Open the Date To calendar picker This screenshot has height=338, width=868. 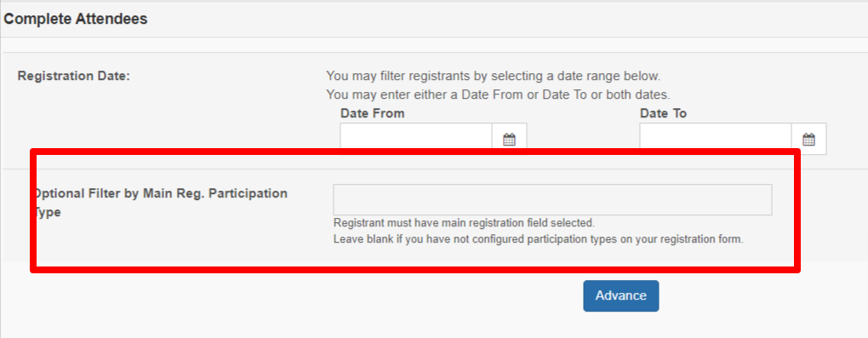pyautogui.click(x=808, y=139)
